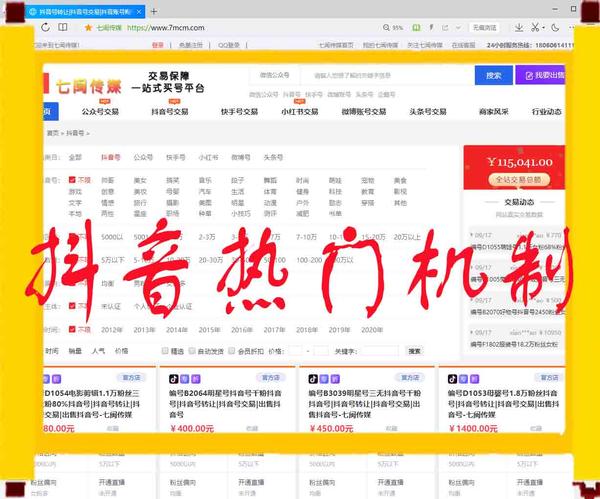Enable the 自动发货 checkbox
The height and width of the screenshot is (499, 600).
pyautogui.click(x=192, y=351)
